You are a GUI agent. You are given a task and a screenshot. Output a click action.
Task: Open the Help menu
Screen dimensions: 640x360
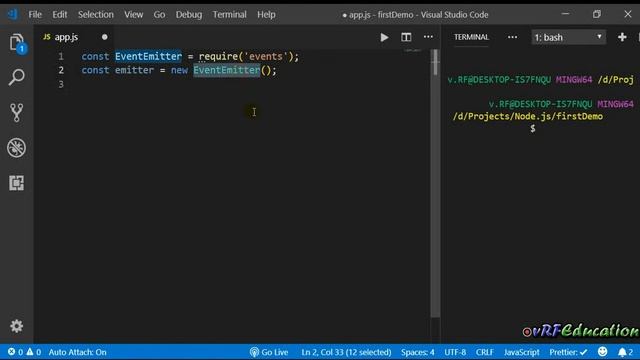tap(266, 15)
